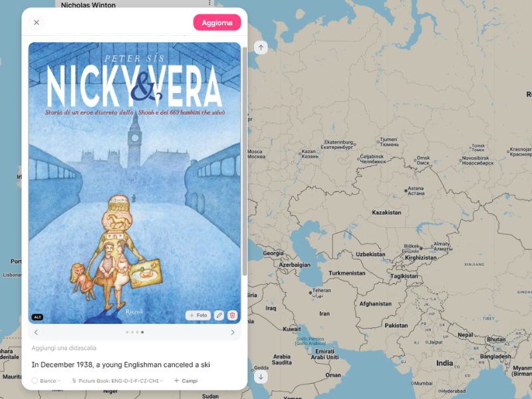
Task: Go to previous photo in carousel
Action: (36, 332)
